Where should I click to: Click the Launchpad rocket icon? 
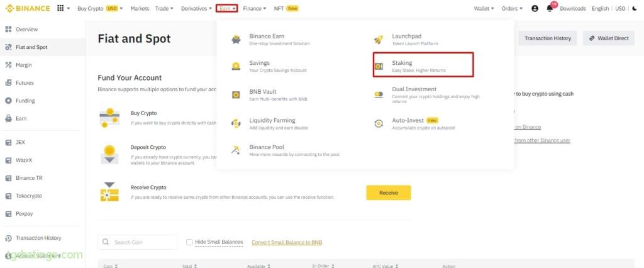(378, 40)
